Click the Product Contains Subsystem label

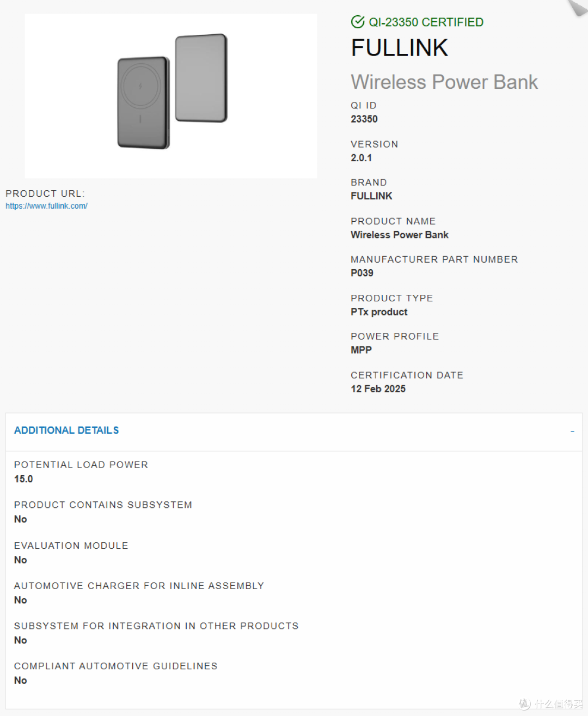(x=103, y=505)
